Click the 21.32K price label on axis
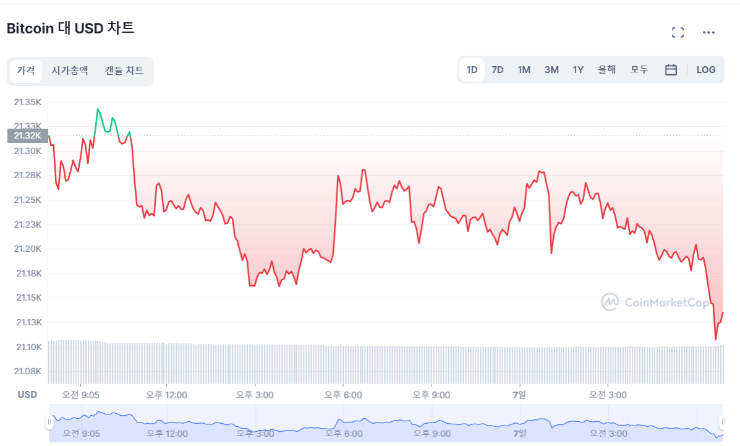Screen dimensions: 740x446 coord(26,135)
